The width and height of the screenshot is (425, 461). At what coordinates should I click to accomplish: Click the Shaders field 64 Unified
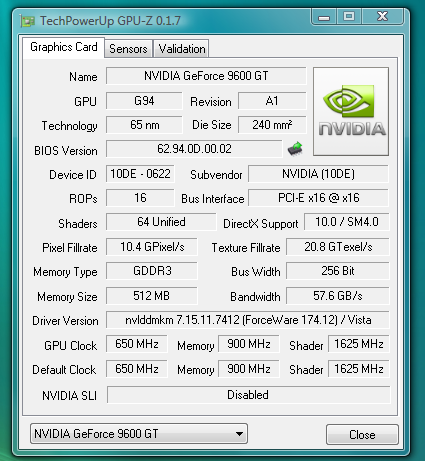(x=161, y=222)
